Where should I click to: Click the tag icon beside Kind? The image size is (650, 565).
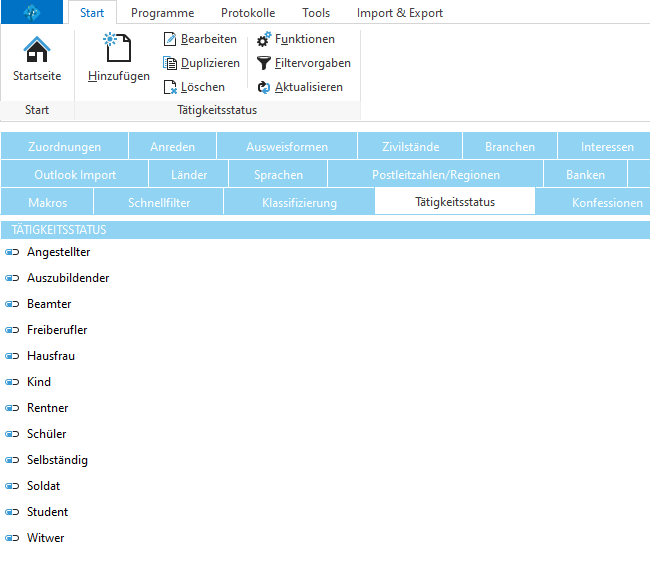click(x=12, y=382)
